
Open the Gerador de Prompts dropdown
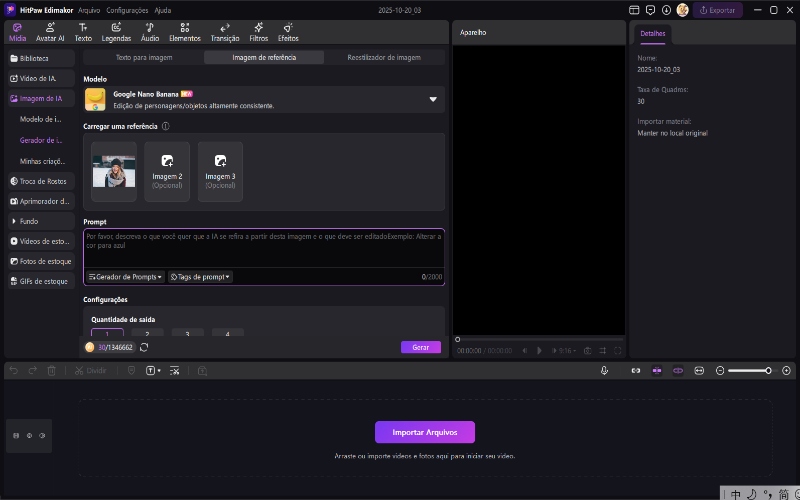pos(125,276)
